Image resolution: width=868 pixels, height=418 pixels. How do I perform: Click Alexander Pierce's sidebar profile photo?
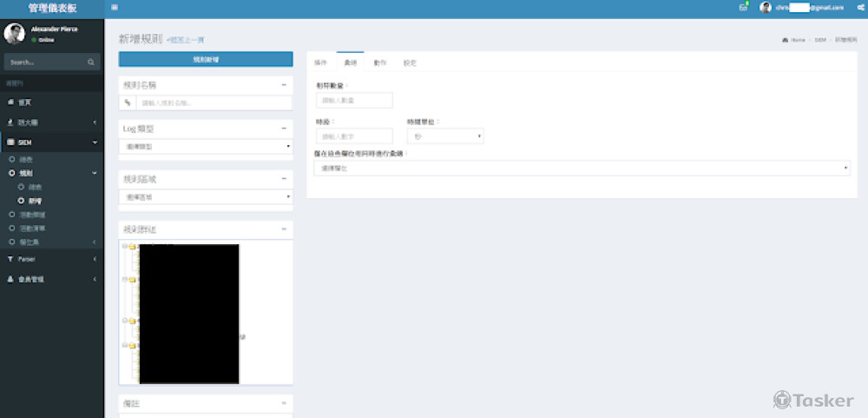pos(15,33)
